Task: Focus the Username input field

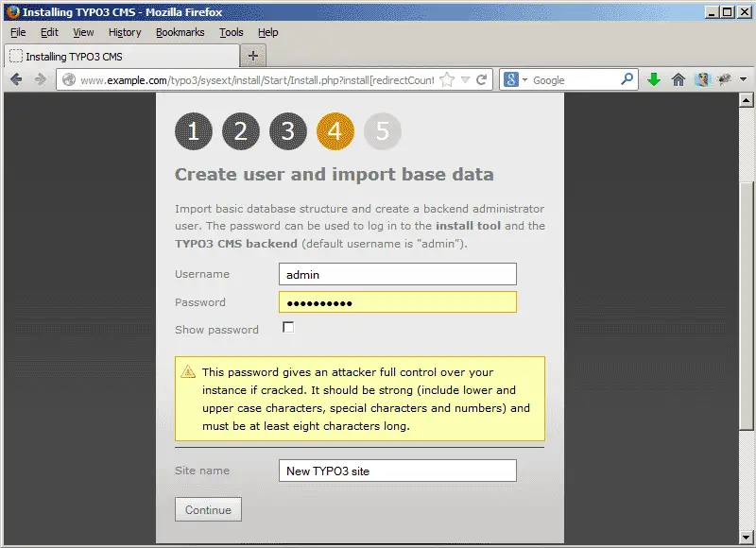Action: pos(398,274)
